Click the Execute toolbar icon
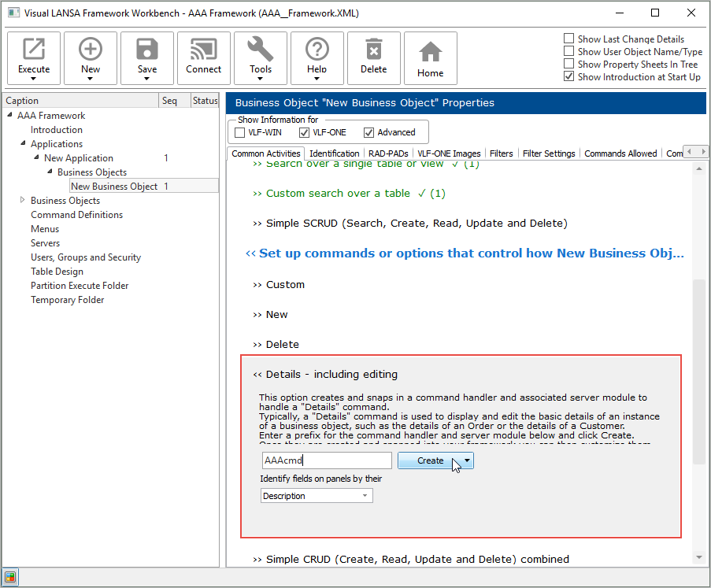Image resolution: width=711 pixels, height=588 pixels. [x=34, y=50]
